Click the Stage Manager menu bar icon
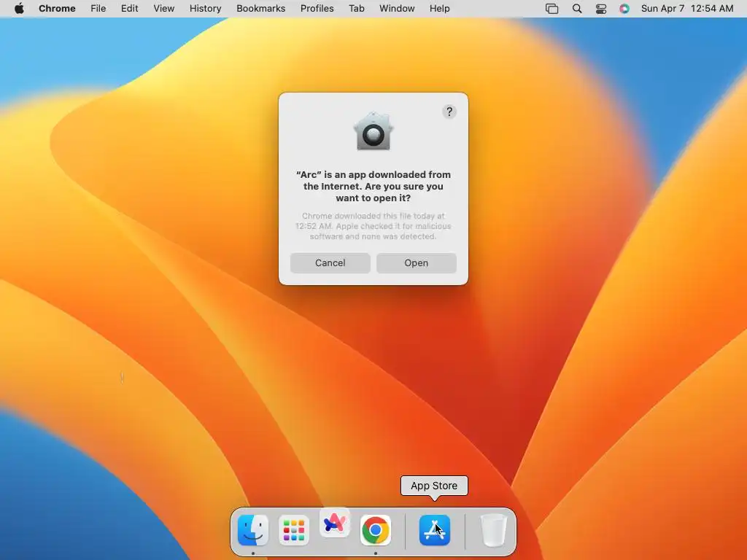The width and height of the screenshot is (747, 560). (x=551, y=9)
